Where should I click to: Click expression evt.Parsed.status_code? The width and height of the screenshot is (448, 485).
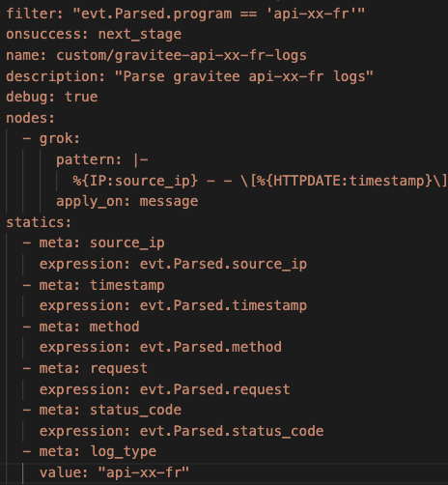click(x=182, y=431)
